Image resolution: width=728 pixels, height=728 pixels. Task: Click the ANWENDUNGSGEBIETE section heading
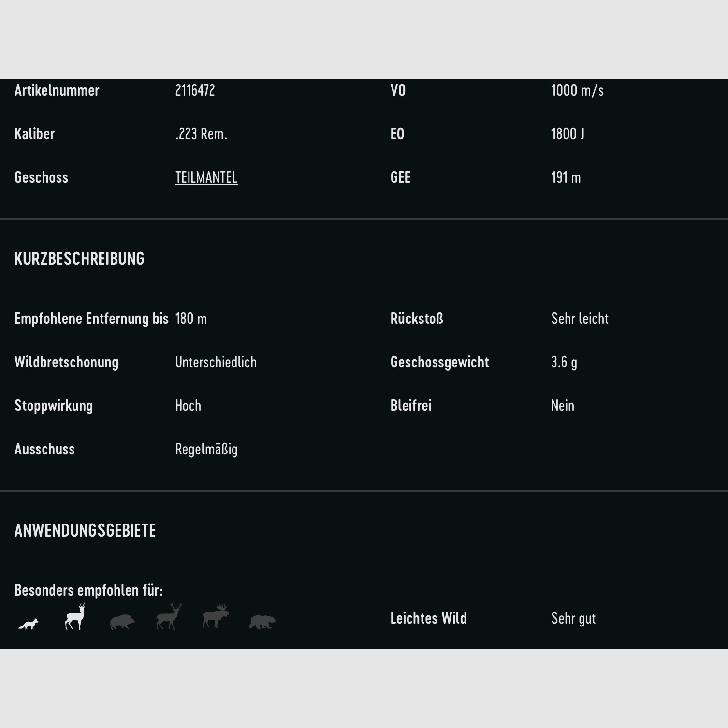coord(85,530)
